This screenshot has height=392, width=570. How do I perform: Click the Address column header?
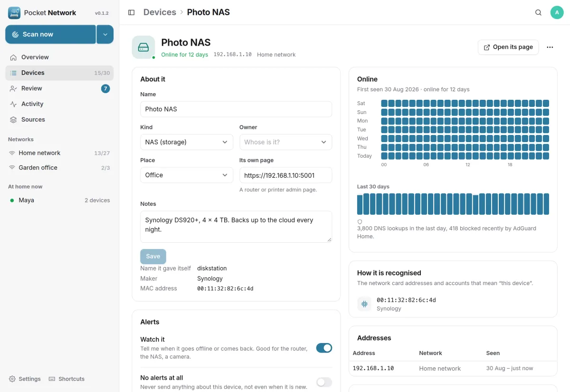(x=364, y=353)
